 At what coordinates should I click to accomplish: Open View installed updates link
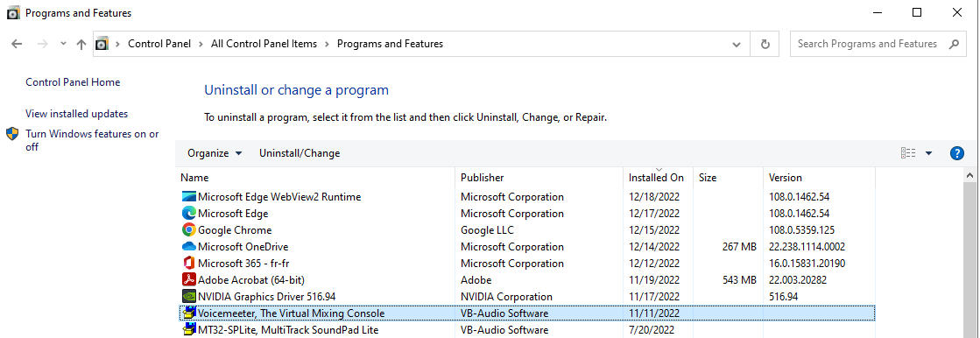77,114
